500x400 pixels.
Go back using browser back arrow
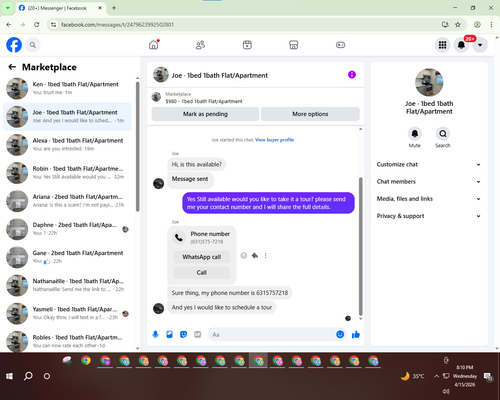(x=9, y=24)
